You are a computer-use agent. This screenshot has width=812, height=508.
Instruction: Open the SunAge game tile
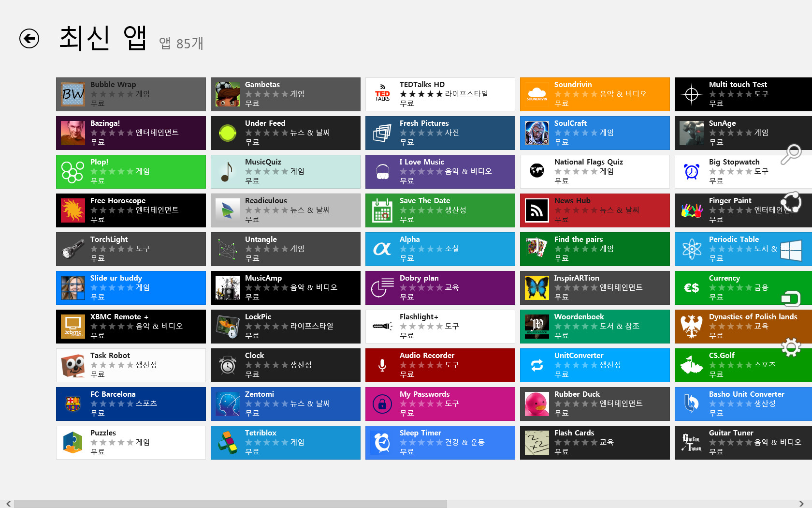click(x=743, y=133)
